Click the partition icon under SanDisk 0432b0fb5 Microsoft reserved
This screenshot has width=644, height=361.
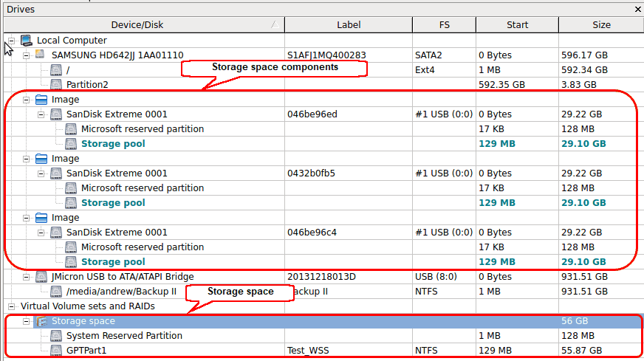click(71, 188)
